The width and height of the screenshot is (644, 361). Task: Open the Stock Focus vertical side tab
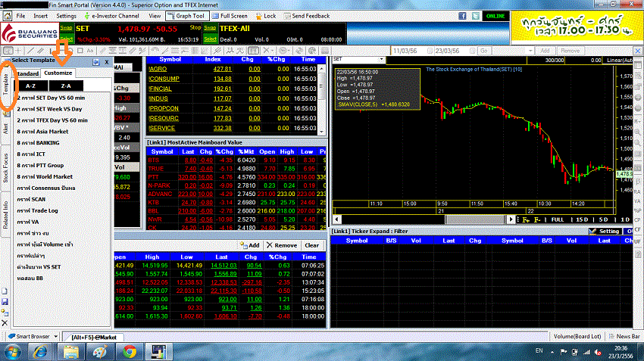click(x=6, y=168)
